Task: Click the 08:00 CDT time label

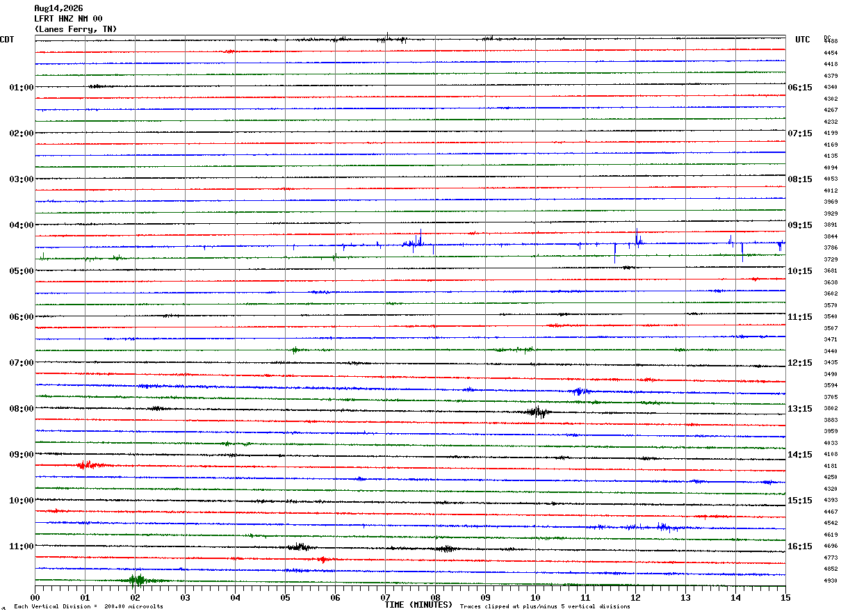Action: pyautogui.click(x=22, y=409)
